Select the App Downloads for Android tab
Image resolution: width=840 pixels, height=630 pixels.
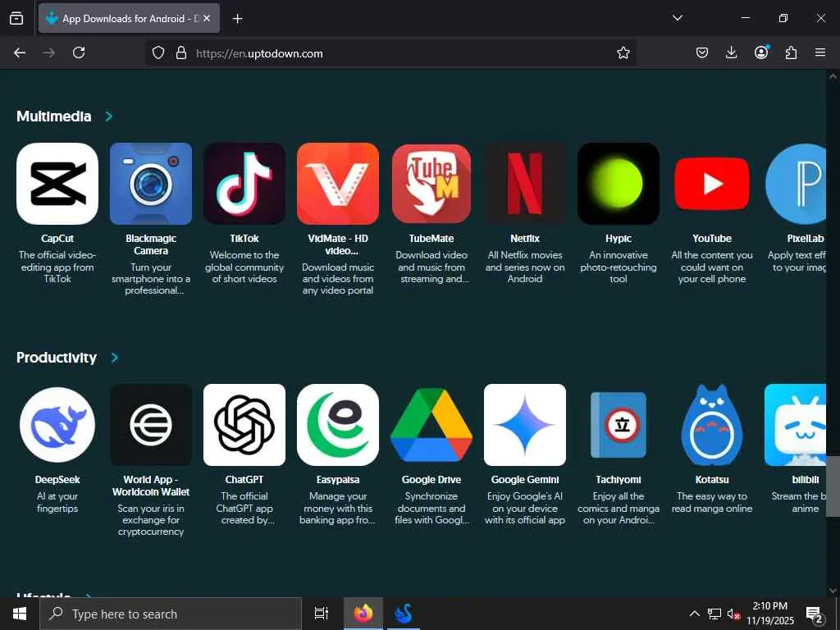[x=129, y=18]
